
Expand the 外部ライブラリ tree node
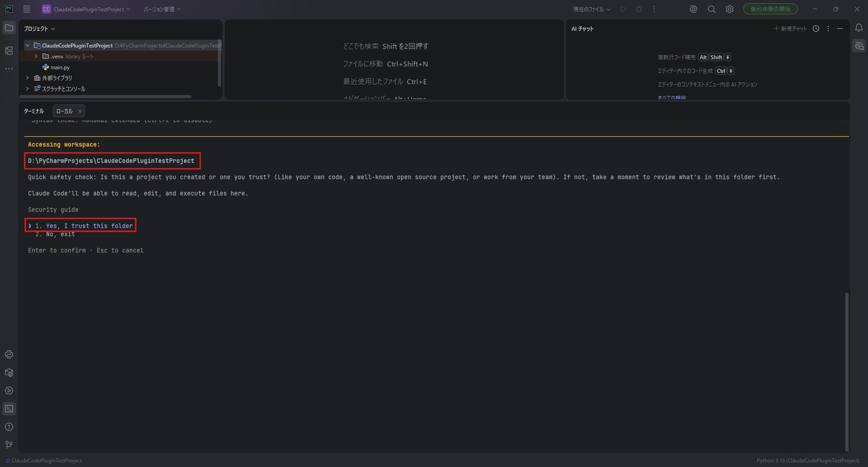(28, 78)
